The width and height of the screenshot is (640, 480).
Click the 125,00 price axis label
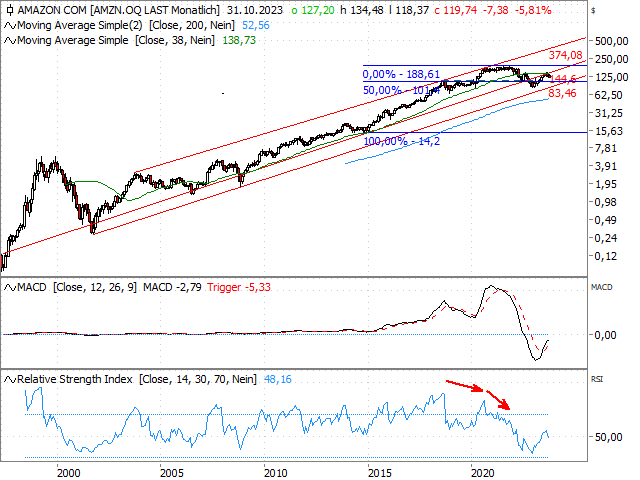(611, 77)
